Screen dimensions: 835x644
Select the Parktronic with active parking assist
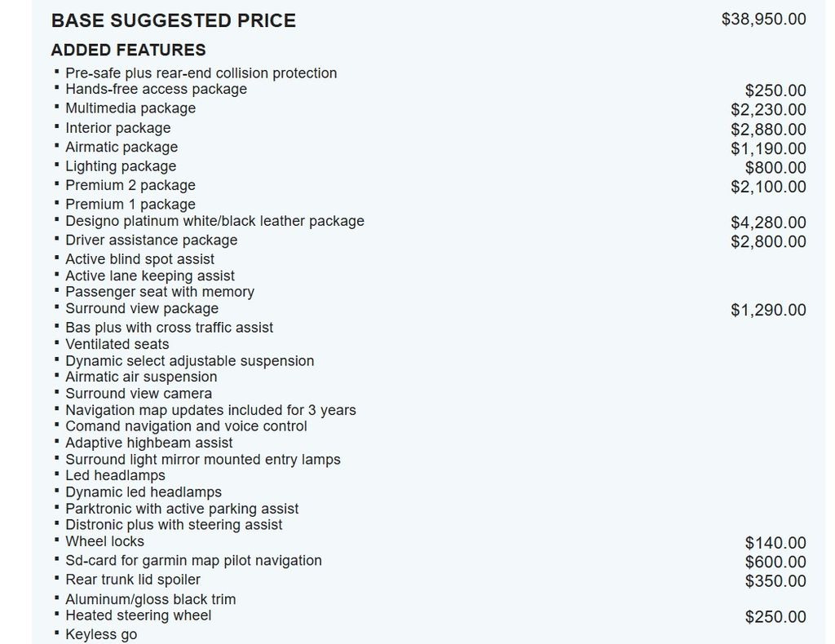182,509
